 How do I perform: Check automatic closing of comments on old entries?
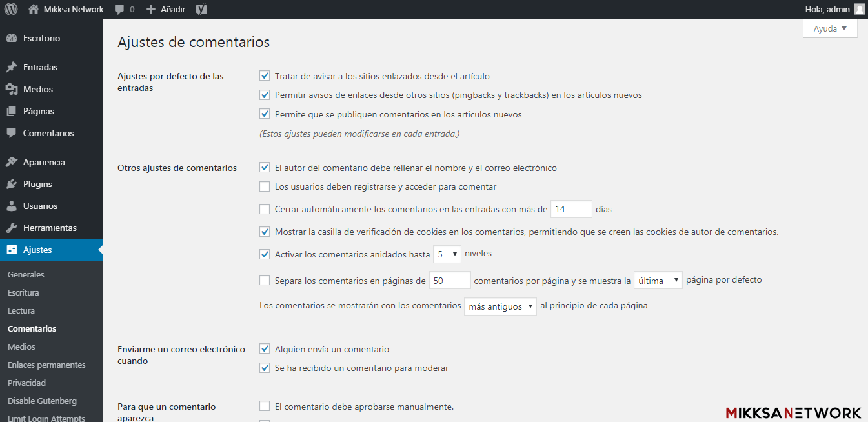point(265,209)
